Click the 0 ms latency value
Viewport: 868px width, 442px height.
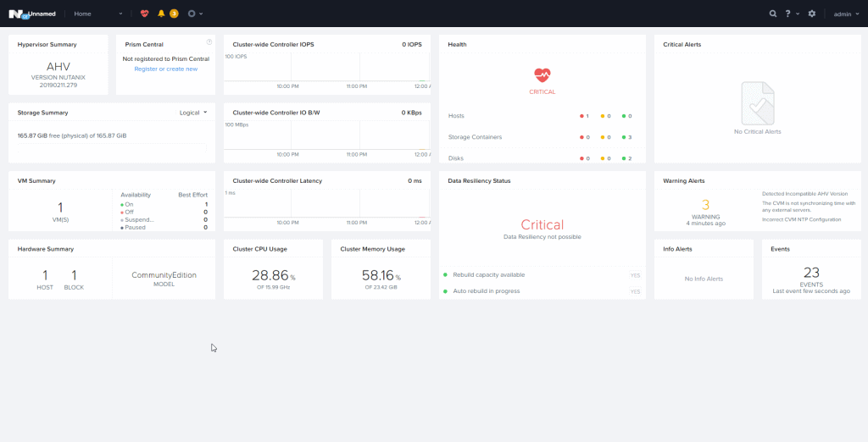coord(415,181)
